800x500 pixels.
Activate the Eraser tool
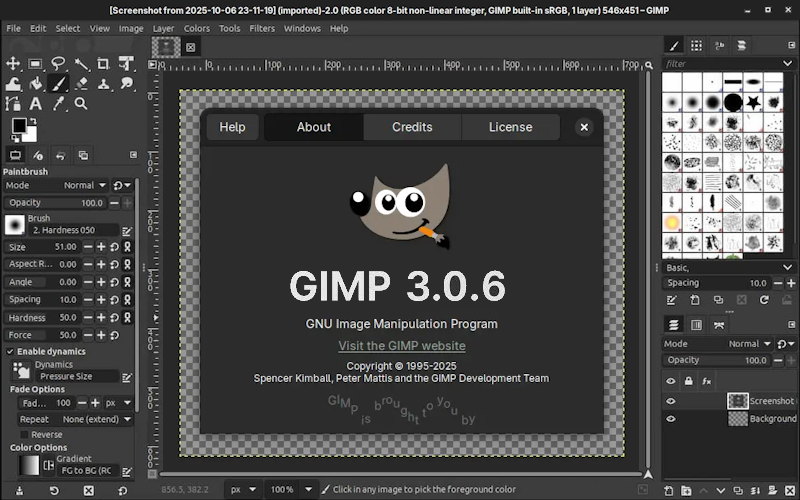82,84
